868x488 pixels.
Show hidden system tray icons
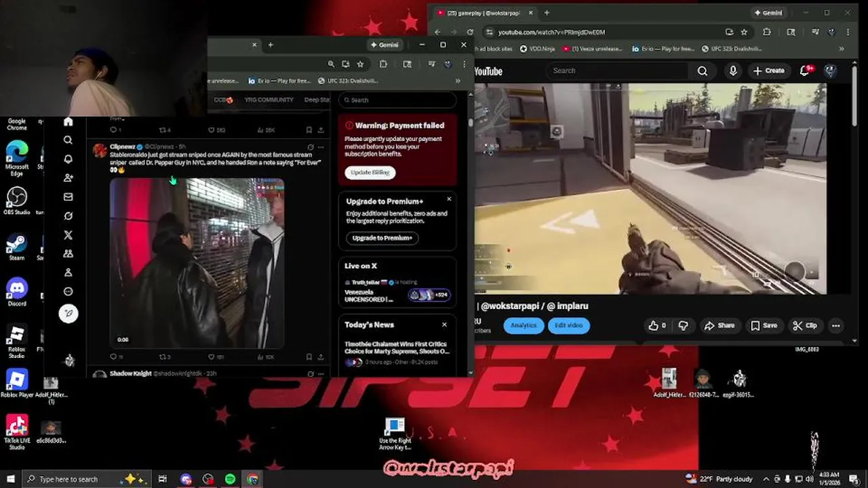[x=766, y=479]
